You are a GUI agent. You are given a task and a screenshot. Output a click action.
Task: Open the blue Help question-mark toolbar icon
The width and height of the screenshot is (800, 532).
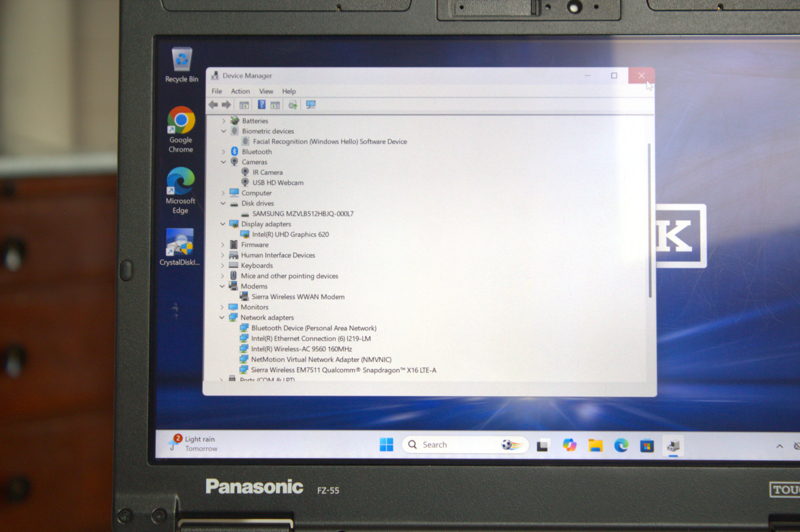pos(261,104)
